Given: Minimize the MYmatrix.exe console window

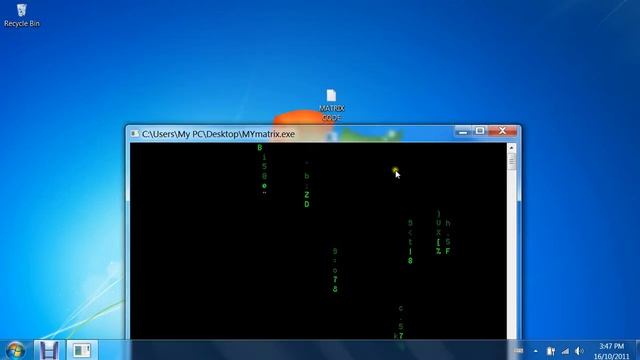Looking at the screenshot, I should tap(463, 131).
